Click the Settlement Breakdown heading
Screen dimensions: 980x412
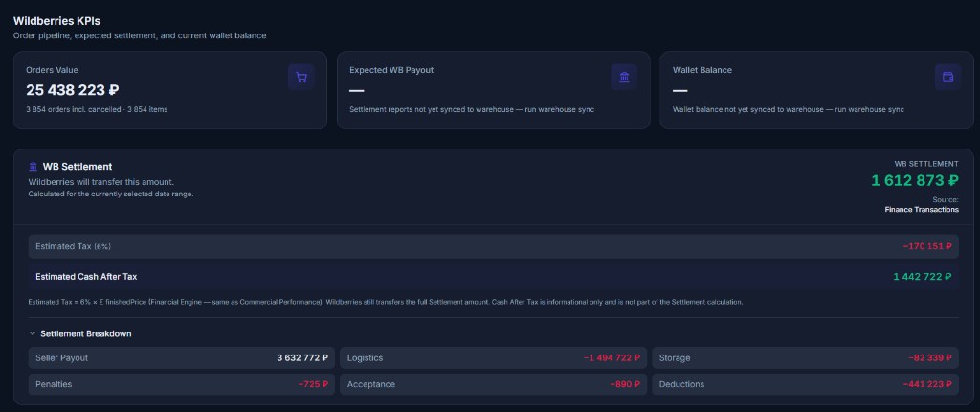point(85,333)
